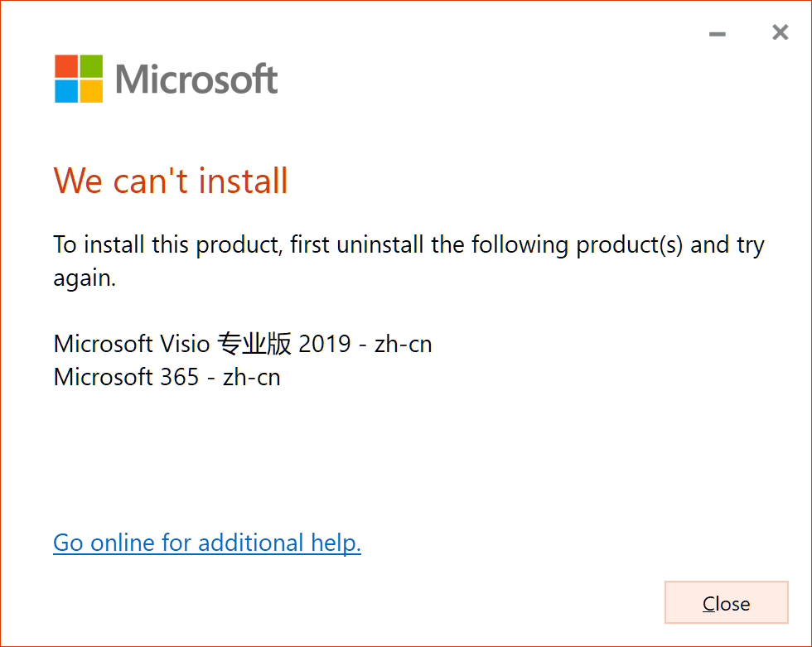This screenshot has width=812, height=647.
Task: Click the X icon in the title bar
Action: (x=780, y=32)
